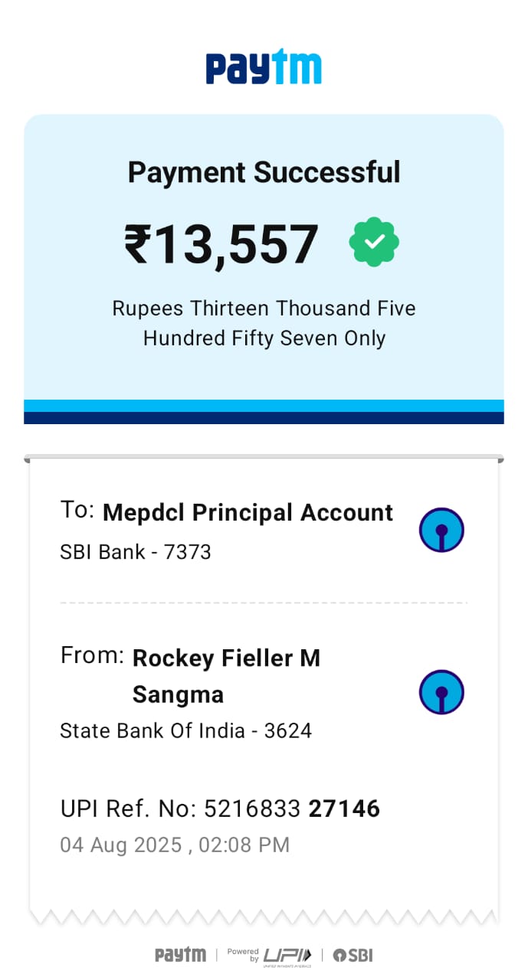The image size is (528, 980).
Task: Click State Bank Of India - 3624 text
Action: point(185,730)
